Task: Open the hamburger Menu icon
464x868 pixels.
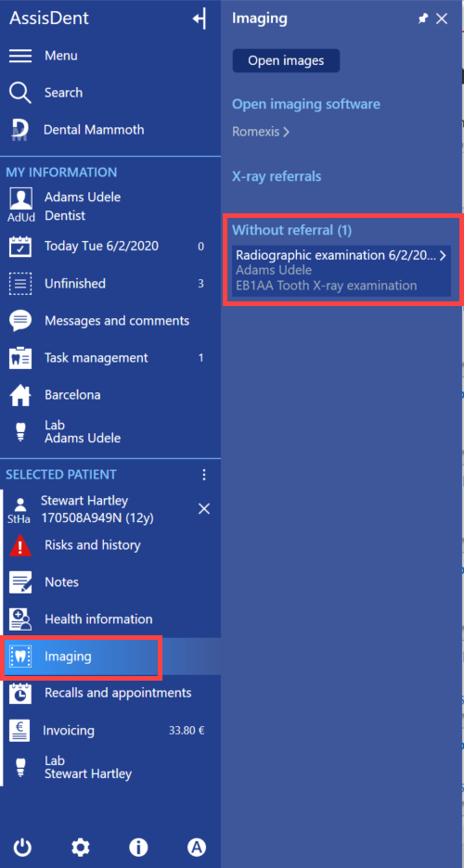Action: click(x=20, y=56)
